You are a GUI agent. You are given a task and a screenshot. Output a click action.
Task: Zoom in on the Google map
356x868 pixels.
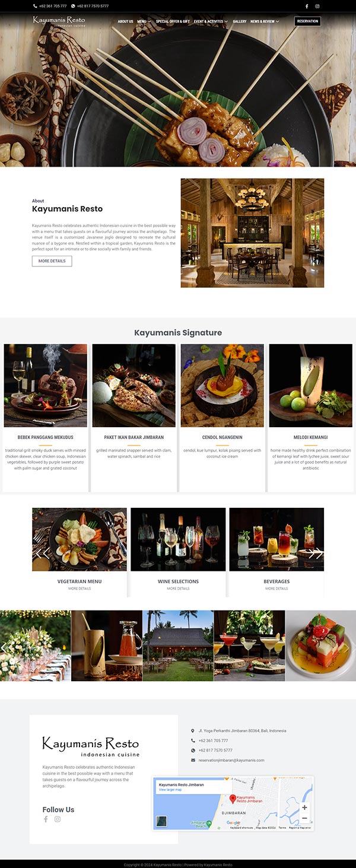tap(304, 807)
